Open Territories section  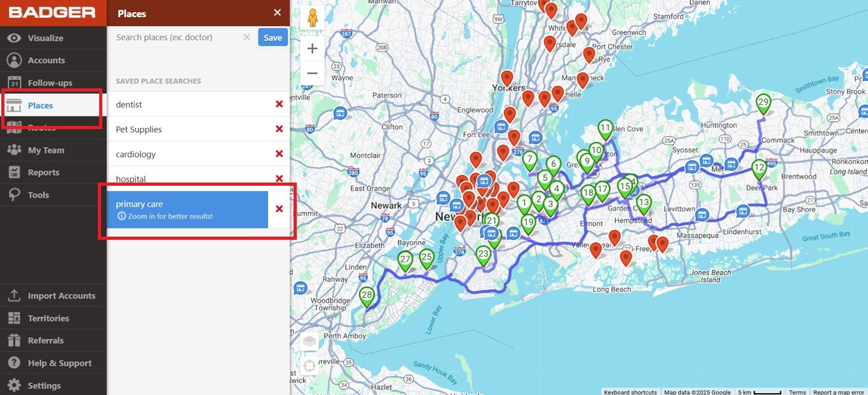(x=53, y=318)
